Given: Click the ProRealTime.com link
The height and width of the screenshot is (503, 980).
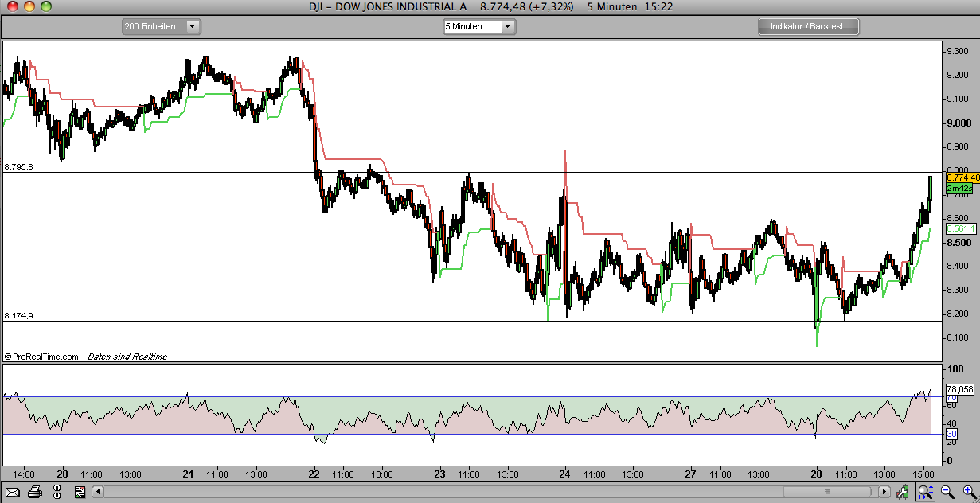Looking at the screenshot, I should click(x=41, y=357).
